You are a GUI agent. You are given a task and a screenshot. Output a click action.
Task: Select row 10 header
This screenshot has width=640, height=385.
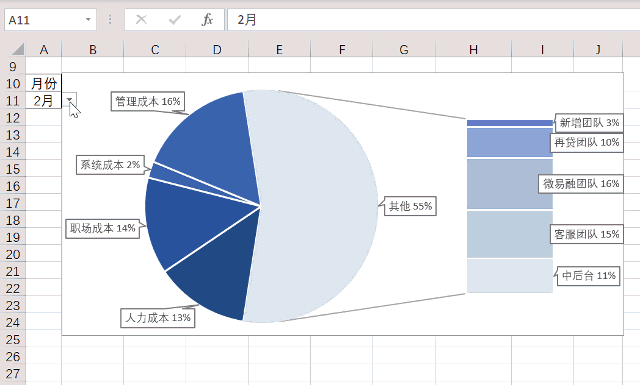[x=13, y=83]
